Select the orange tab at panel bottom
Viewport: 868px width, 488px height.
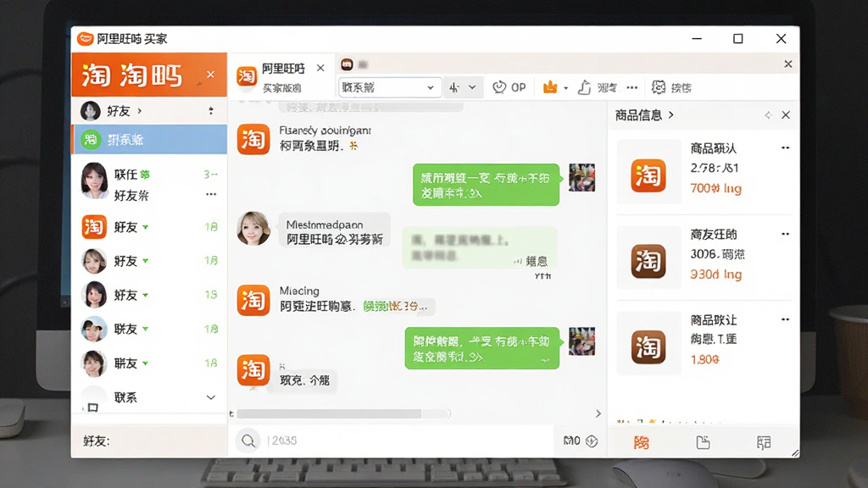pos(642,442)
